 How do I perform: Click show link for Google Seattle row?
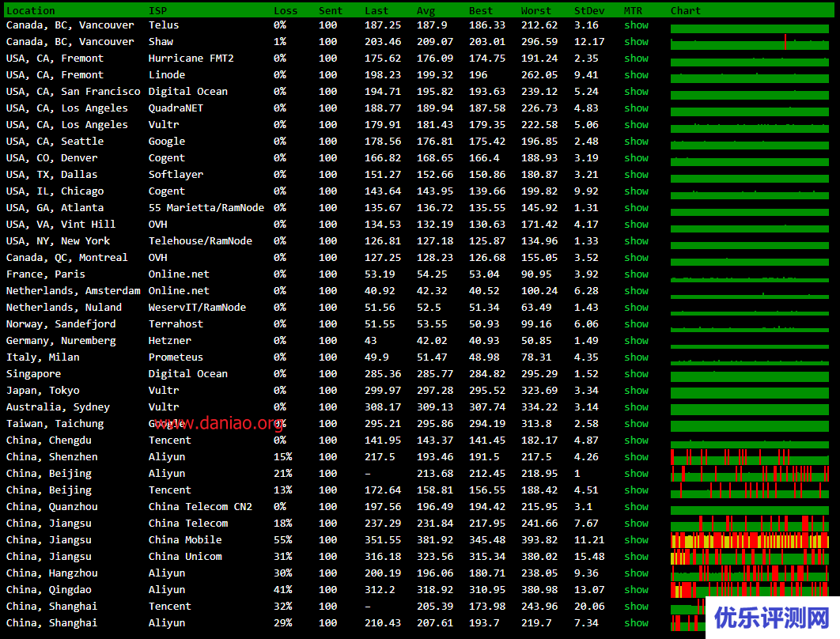tap(636, 142)
